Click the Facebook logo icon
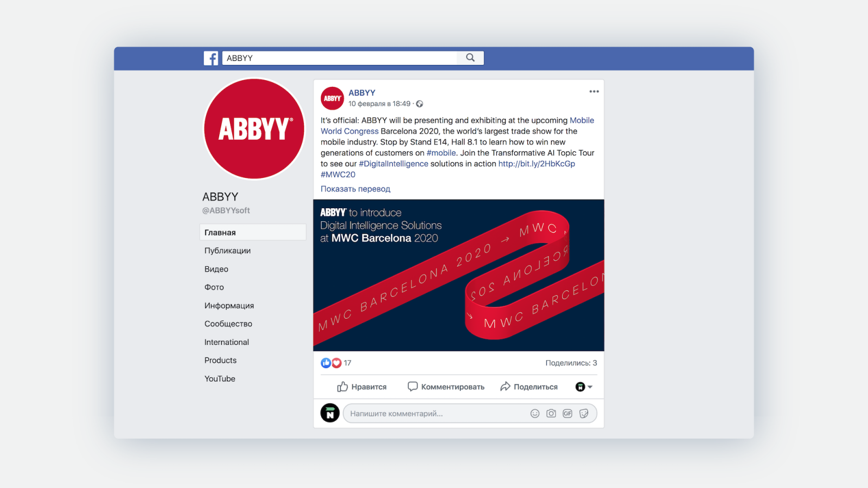Viewport: 868px width, 488px height. click(x=211, y=58)
